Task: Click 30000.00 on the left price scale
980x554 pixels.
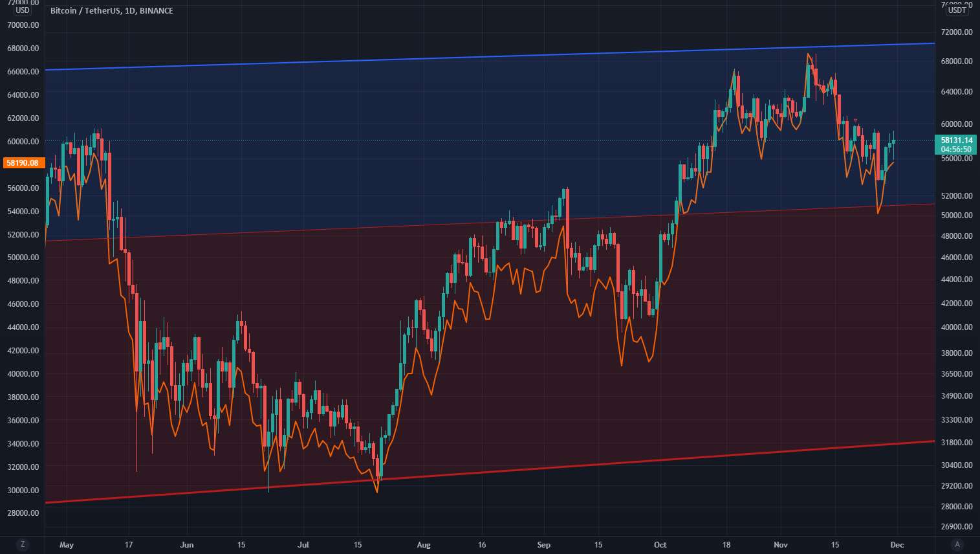Action: [23, 491]
